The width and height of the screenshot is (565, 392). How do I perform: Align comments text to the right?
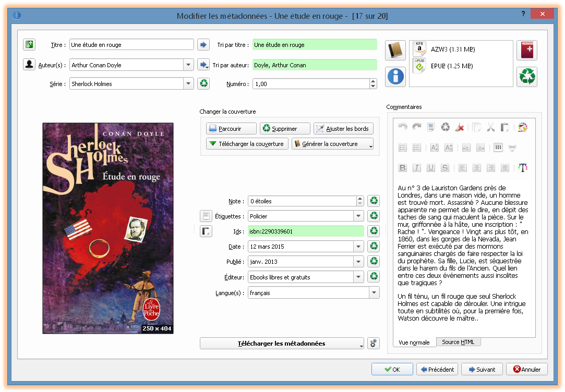click(491, 168)
